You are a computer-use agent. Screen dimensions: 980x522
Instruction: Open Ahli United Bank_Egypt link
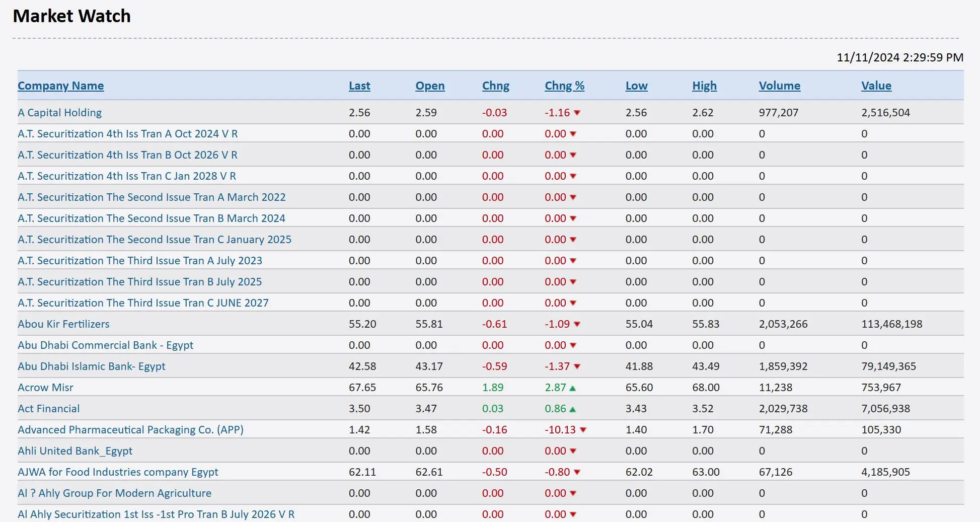[x=75, y=451]
